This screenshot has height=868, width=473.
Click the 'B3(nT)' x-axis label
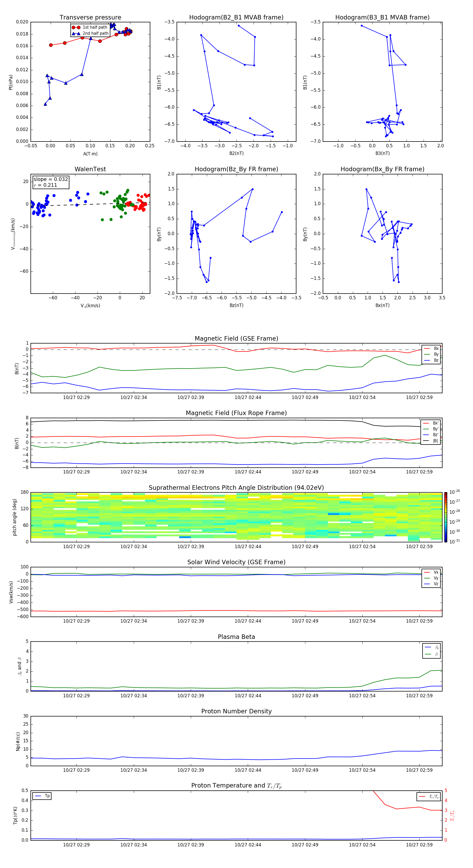click(382, 153)
